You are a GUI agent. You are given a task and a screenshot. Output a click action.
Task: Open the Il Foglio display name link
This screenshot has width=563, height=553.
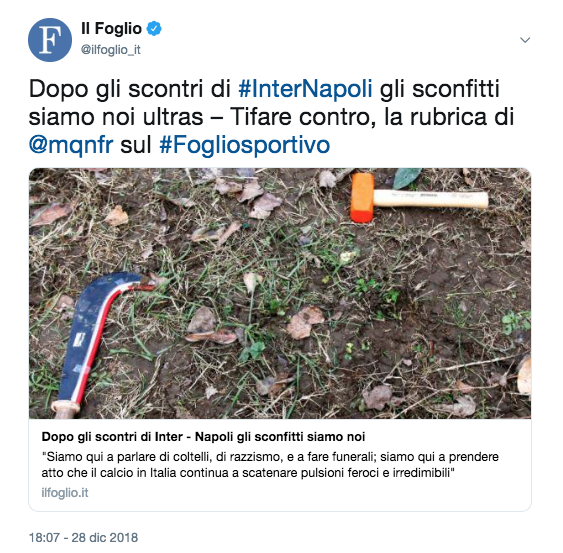(x=111, y=29)
